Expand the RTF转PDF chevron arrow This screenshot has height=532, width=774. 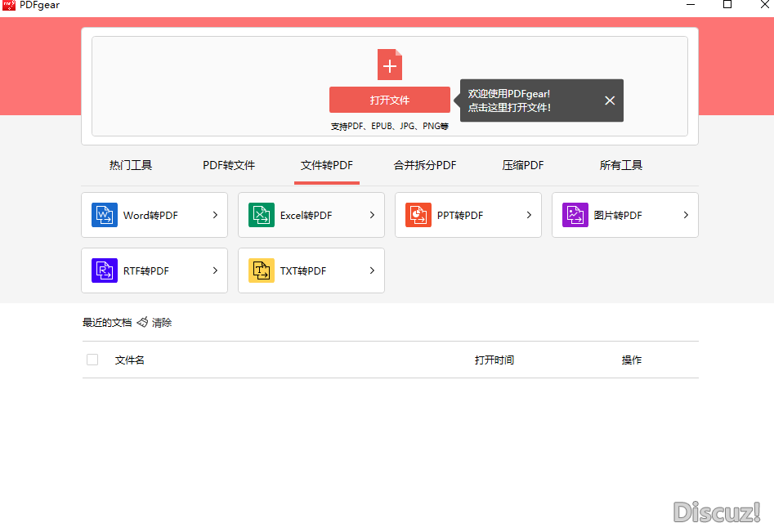[215, 270]
